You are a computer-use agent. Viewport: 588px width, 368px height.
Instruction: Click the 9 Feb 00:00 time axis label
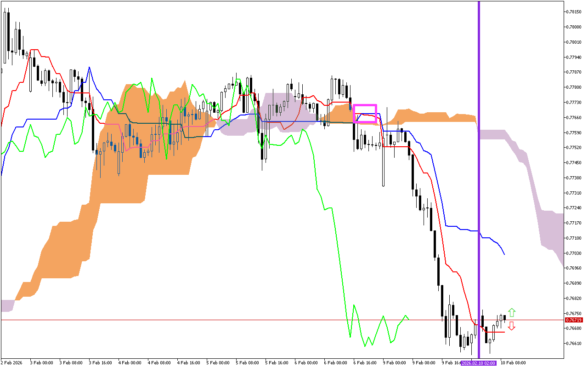click(395, 363)
